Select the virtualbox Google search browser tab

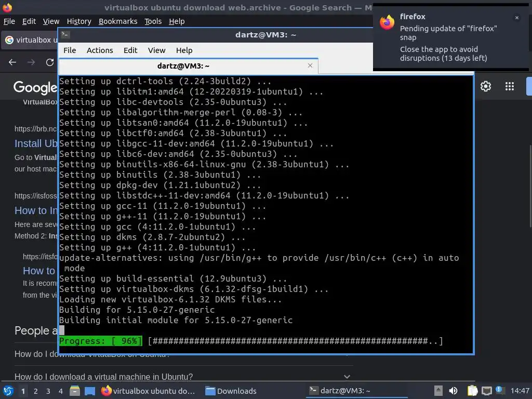30,40
